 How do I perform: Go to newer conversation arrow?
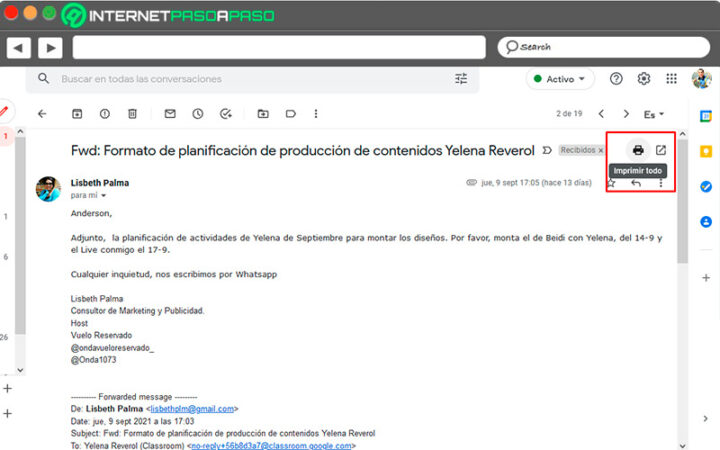pos(601,114)
